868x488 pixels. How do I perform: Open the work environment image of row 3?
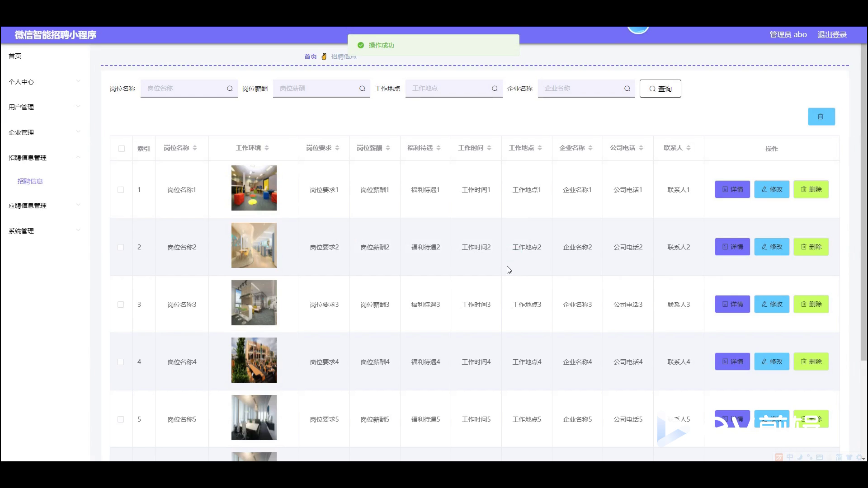click(254, 303)
